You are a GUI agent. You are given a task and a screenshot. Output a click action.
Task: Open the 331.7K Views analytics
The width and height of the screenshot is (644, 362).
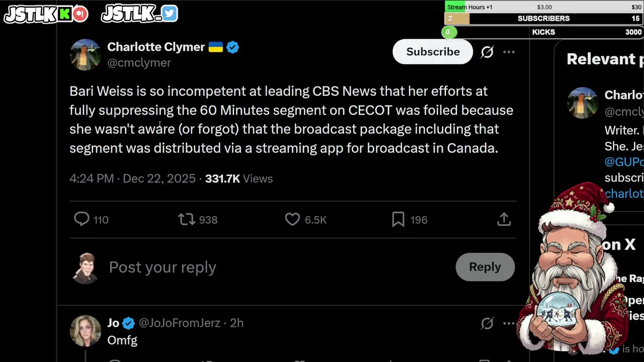(239, 178)
